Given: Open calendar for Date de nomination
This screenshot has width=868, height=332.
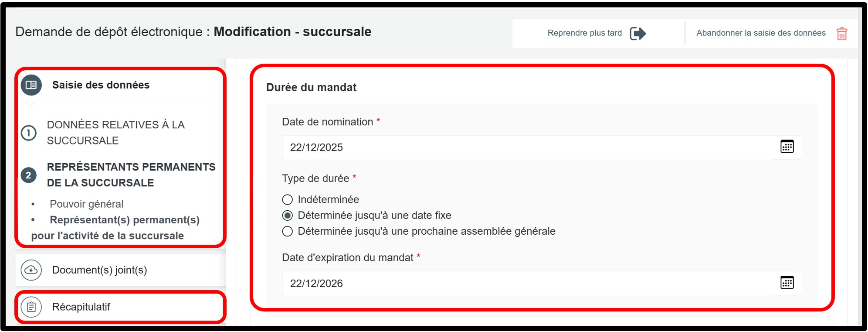Looking at the screenshot, I should pos(787,147).
